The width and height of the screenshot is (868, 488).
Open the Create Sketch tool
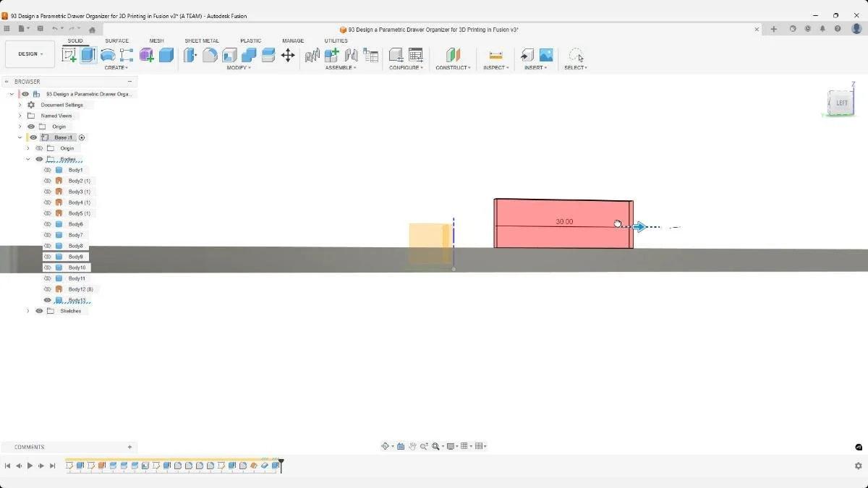pyautogui.click(x=70, y=55)
